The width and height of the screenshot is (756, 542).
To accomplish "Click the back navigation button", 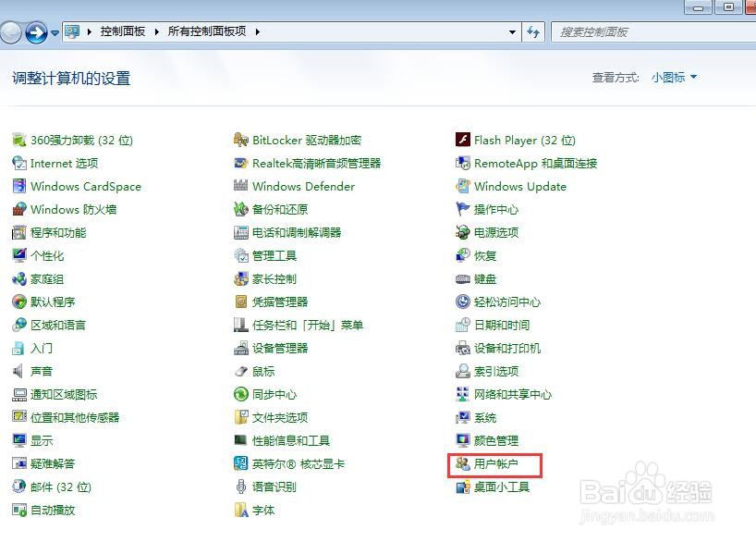I will click(11, 31).
